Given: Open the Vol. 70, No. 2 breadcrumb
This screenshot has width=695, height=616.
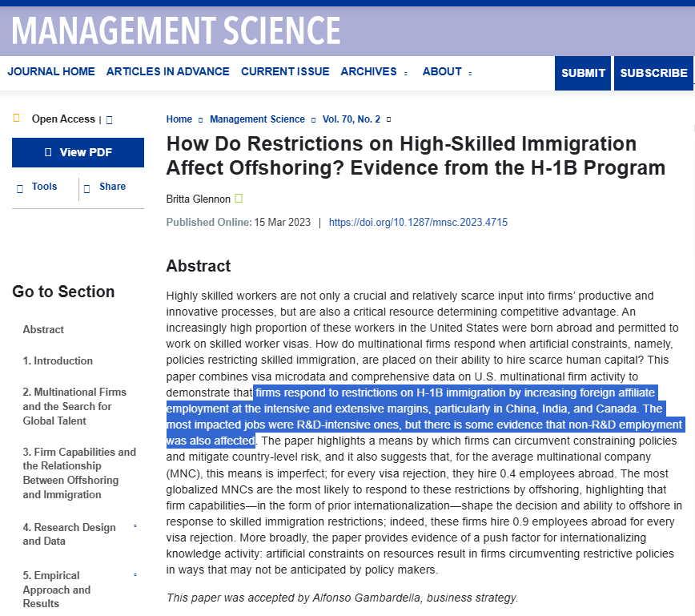Looking at the screenshot, I should tap(351, 119).
